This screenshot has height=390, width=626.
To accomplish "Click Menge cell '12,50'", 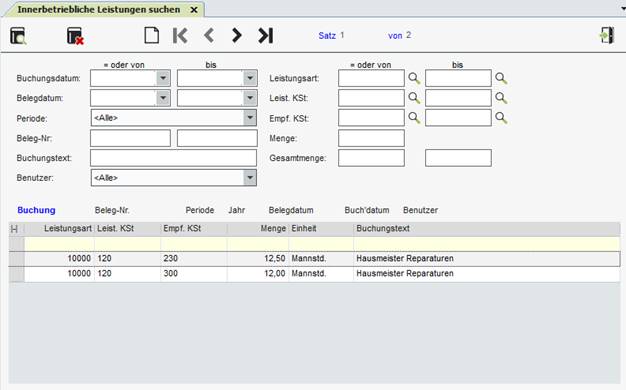I will coord(258,259).
